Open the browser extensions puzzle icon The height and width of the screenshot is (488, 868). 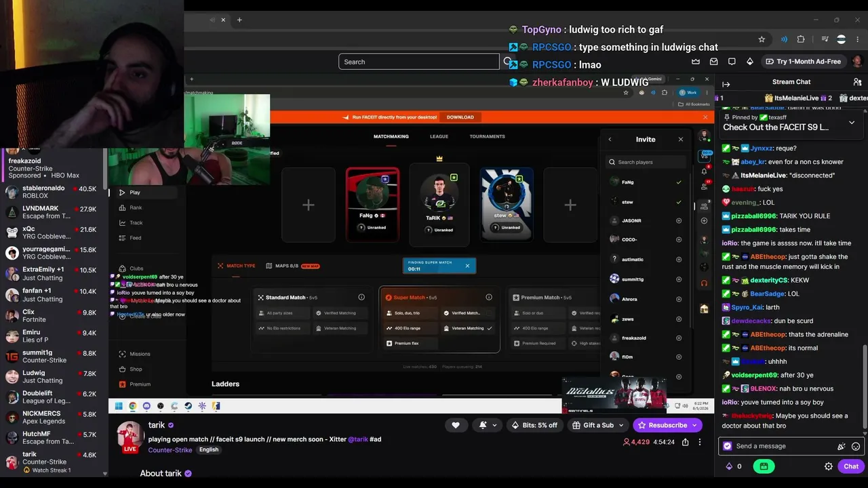[x=801, y=39]
